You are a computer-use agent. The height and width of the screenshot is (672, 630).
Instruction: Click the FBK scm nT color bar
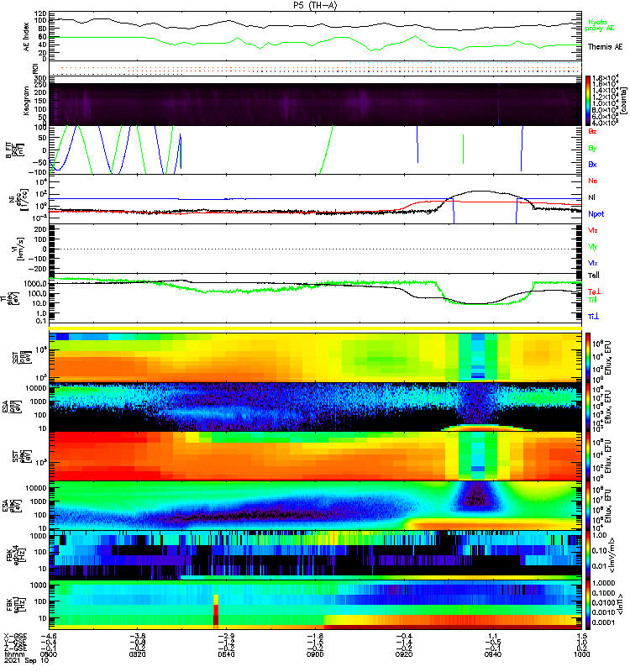coord(588,605)
